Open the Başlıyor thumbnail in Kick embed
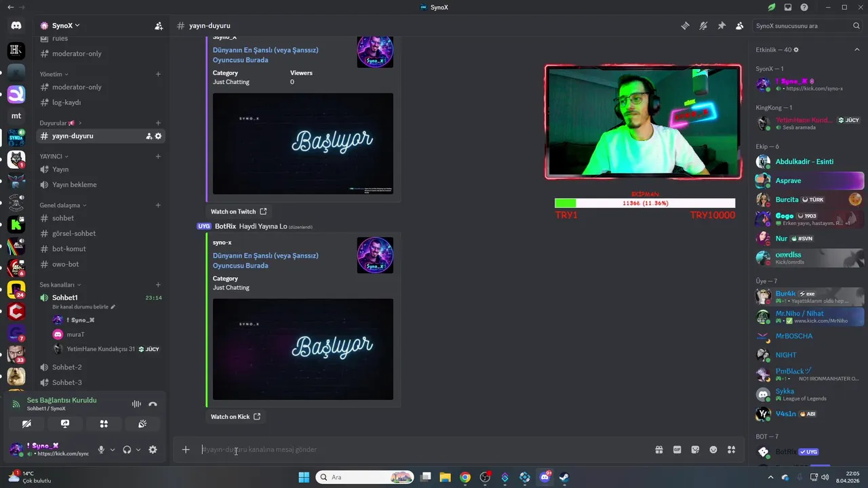The width and height of the screenshot is (868, 488). (302, 349)
